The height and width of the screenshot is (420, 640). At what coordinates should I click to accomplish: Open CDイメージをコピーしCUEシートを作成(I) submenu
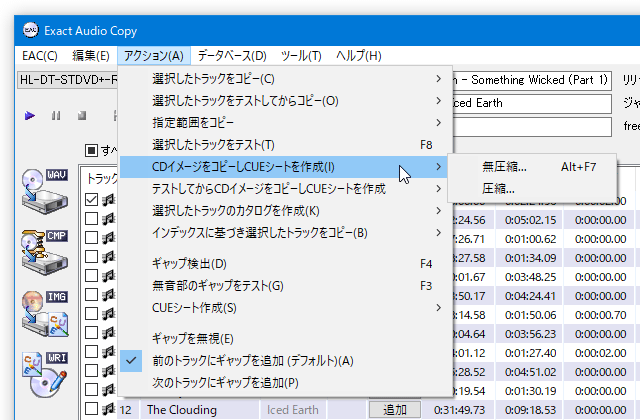286,167
